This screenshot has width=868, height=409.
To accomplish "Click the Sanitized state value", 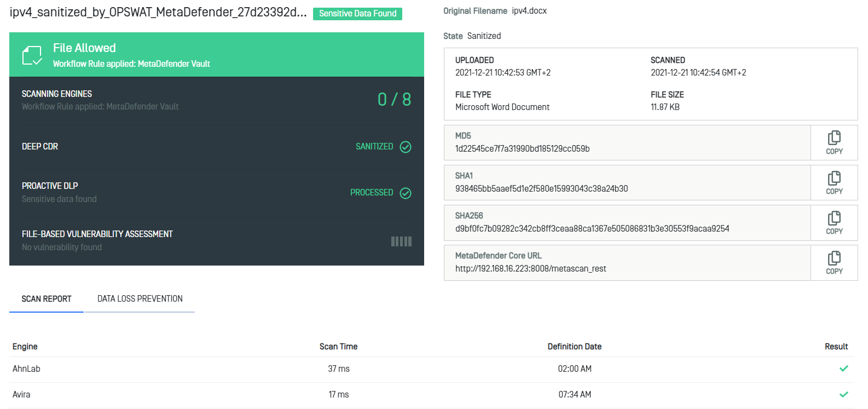I will coord(484,36).
